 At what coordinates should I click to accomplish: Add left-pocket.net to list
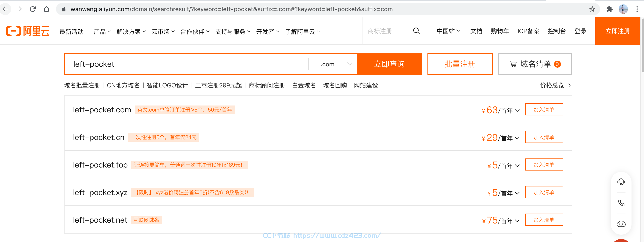coord(544,219)
